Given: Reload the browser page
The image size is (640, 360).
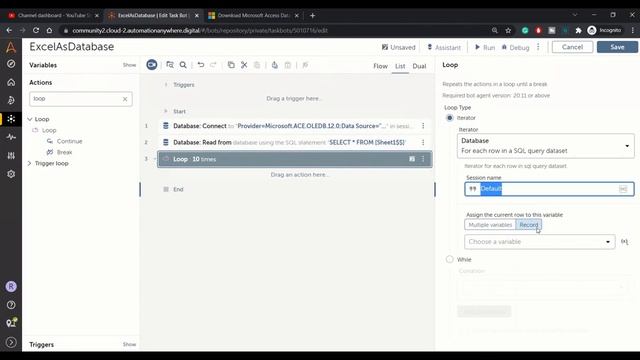Looking at the screenshot, I should point(36,30).
